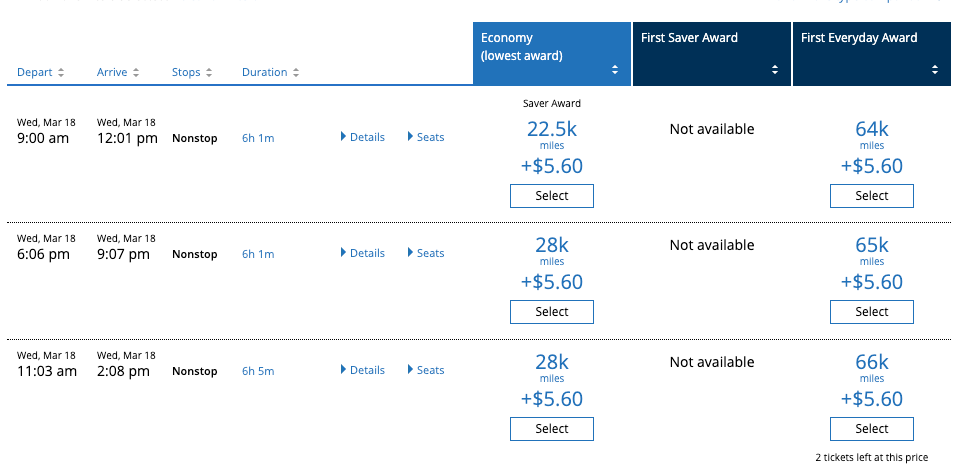This screenshot has height=471, width=957.
Task: Sort by First Everyday Award arrows
Action: click(x=935, y=70)
